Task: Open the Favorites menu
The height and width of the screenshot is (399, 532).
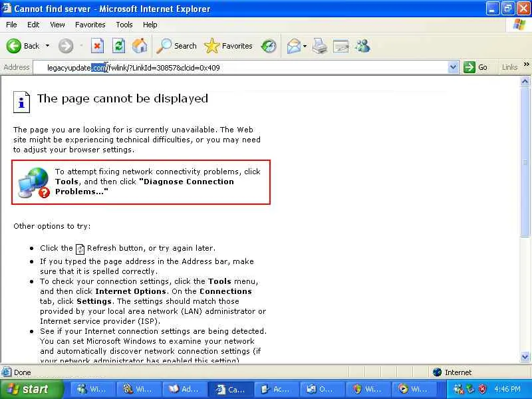Action: [90, 25]
